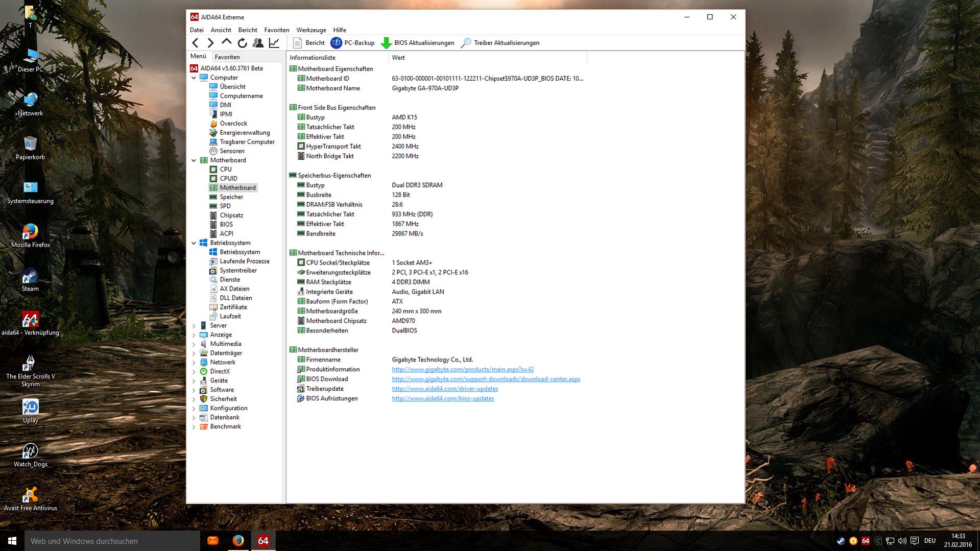Go up one level with the up arrow icon
The width and height of the screenshot is (980, 551).
[x=226, y=43]
